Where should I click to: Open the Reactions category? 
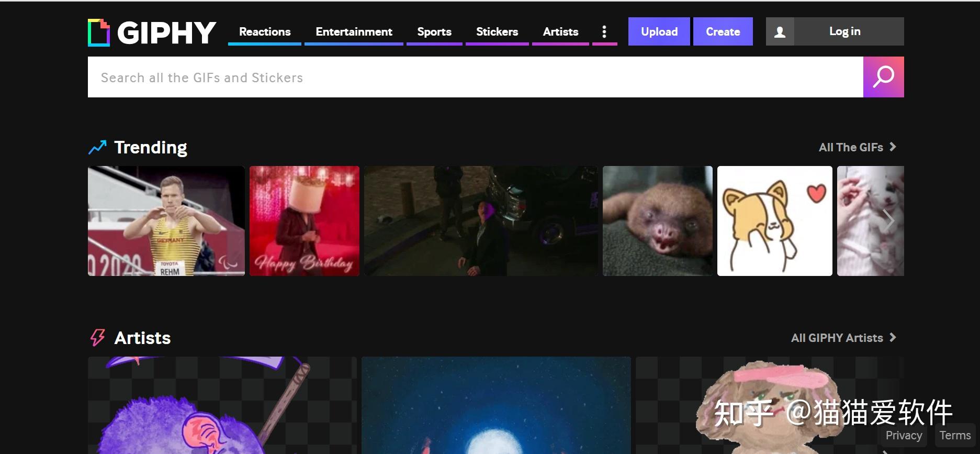(x=265, y=32)
